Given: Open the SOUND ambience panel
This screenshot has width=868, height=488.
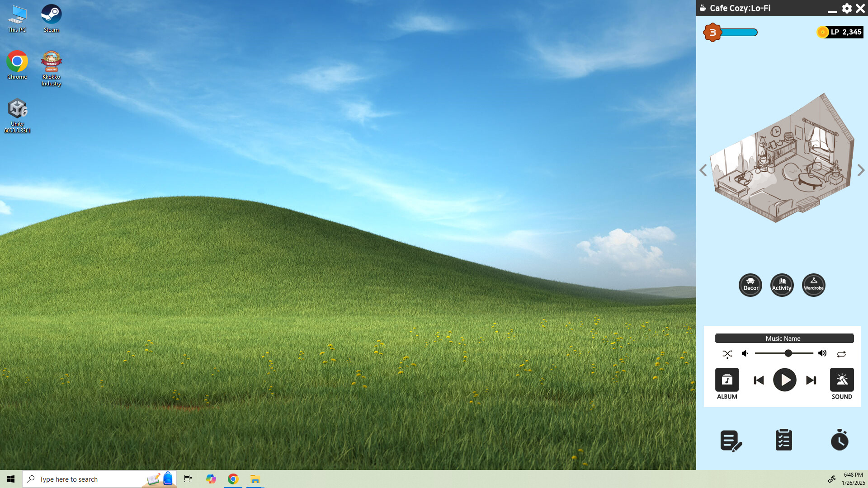Looking at the screenshot, I should pyautogui.click(x=842, y=384).
